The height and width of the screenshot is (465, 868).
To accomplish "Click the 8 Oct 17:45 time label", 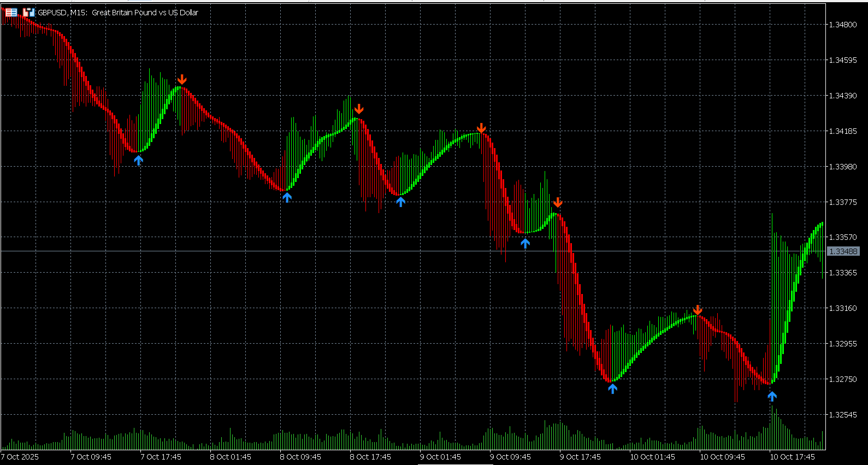I will pyautogui.click(x=370, y=457).
